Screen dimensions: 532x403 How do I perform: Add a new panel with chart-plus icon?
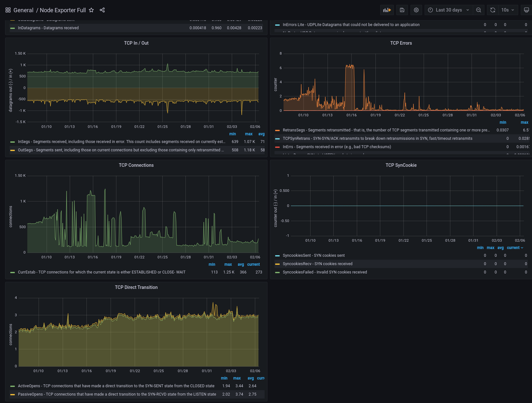point(387,10)
